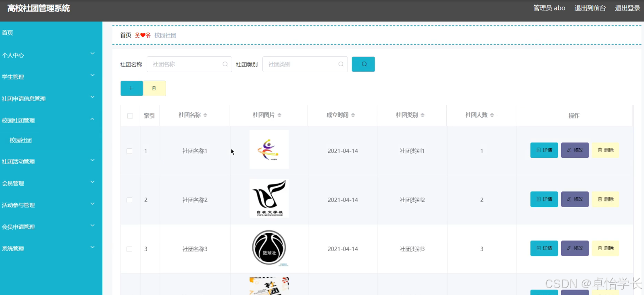Expand 会员管理 sidebar menu
The image size is (644, 295).
point(51,183)
